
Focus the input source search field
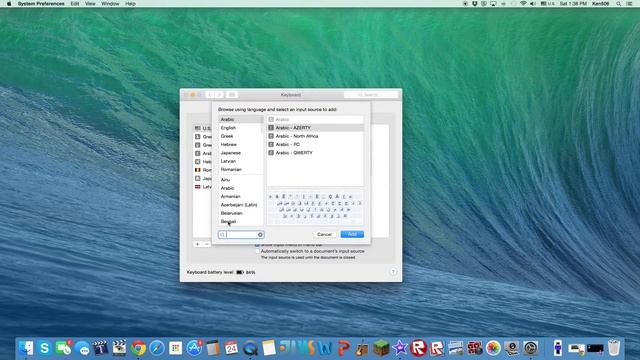[x=241, y=235]
